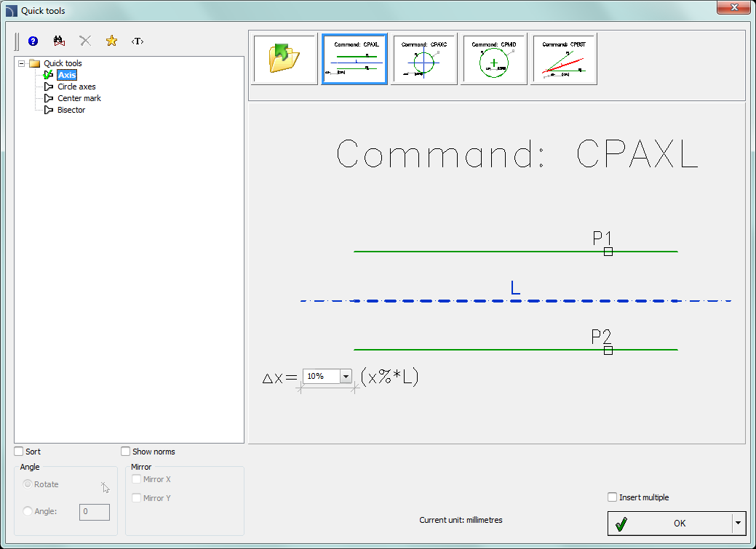The width and height of the screenshot is (756, 549).
Task: Toggle the Show norms checkbox
Action: click(126, 452)
